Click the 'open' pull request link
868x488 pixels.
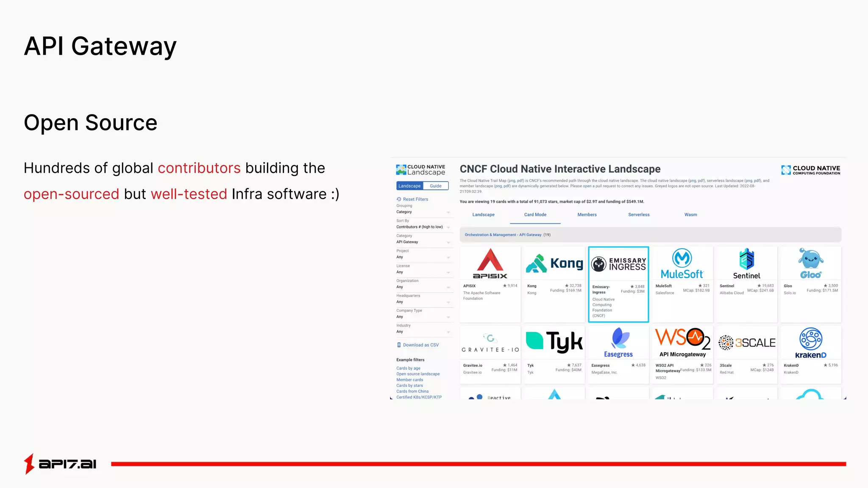click(x=587, y=186)
